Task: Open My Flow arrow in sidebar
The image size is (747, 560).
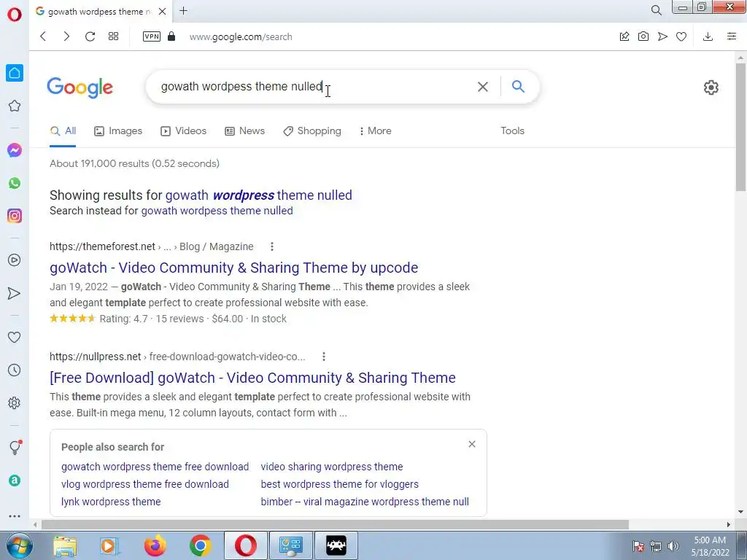Action: point(15,293)
